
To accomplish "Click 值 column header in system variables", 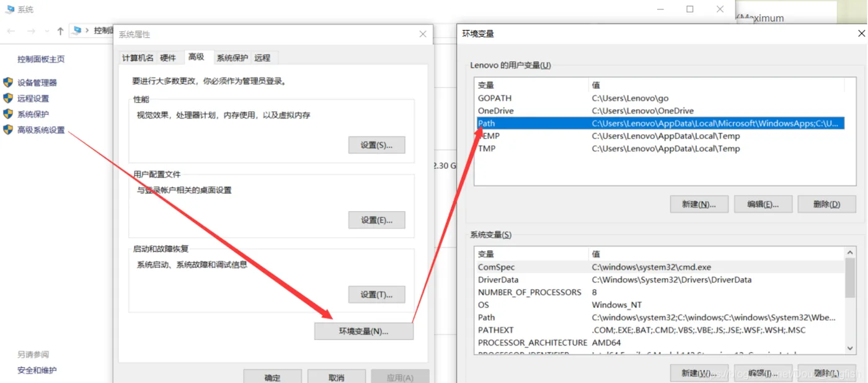I will click(x=716, y=254).
